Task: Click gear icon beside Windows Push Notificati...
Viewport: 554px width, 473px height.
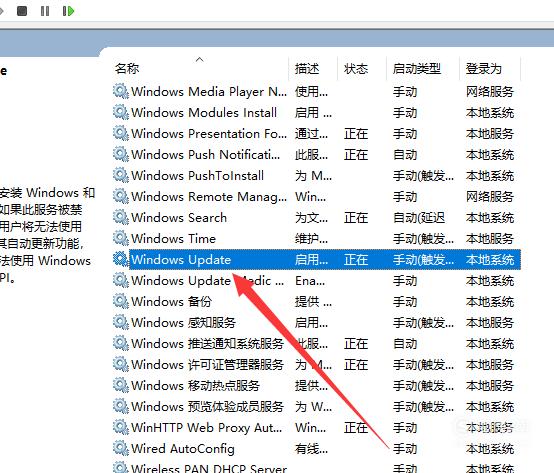Action: pyautogui.click(x=121, y=154)
